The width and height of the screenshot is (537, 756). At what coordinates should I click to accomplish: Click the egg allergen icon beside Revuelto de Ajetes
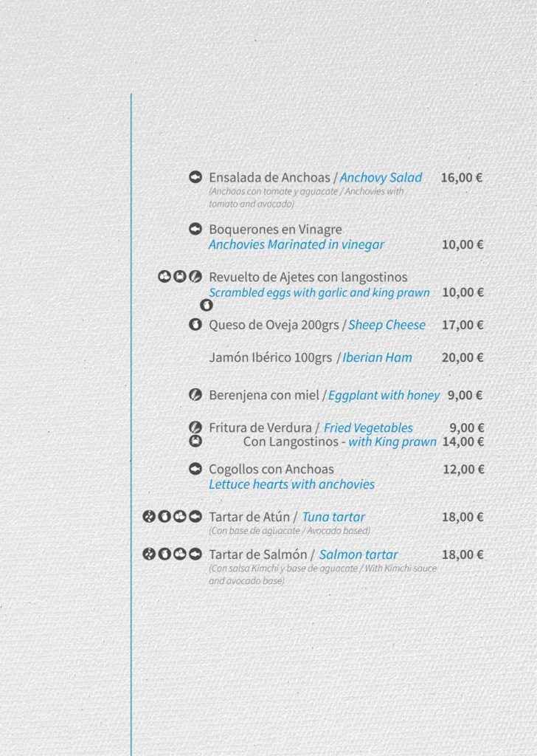[x=164, y=276]
